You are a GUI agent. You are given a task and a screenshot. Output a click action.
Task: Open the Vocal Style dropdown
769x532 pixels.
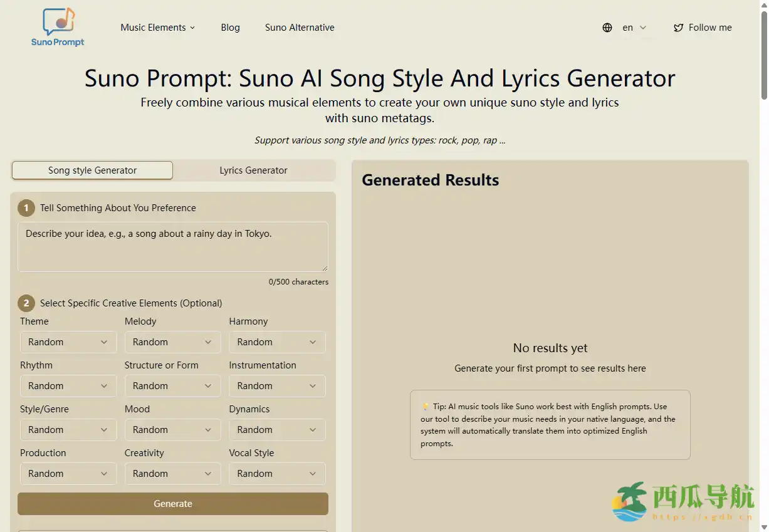276,474
